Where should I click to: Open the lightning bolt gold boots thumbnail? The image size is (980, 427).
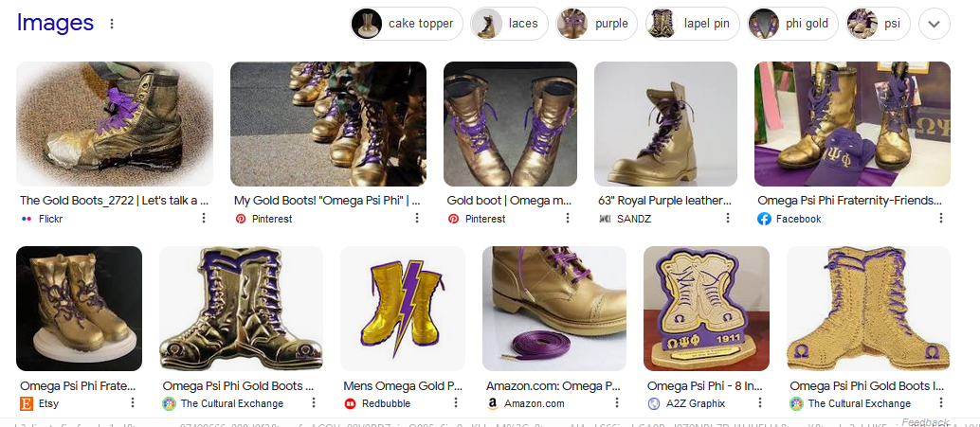403,309
